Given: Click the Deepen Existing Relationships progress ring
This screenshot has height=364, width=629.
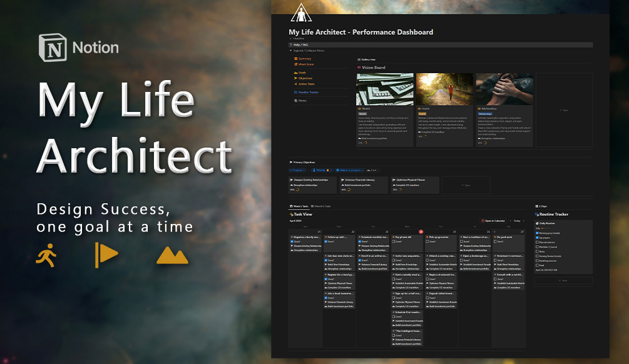Looking at the screenshot, I should [x=298, y=190].
